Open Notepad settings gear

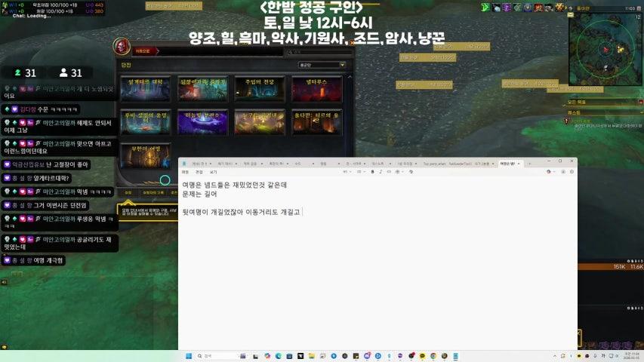pos(572,172)
